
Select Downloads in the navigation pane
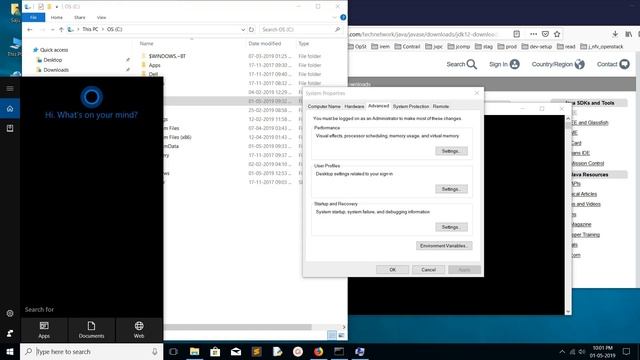56,70
